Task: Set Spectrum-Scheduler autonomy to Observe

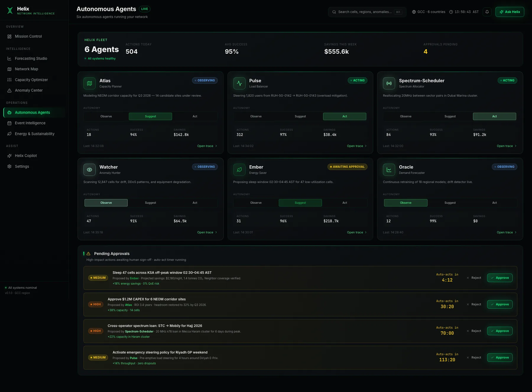Action: click(x=406, y=116)
